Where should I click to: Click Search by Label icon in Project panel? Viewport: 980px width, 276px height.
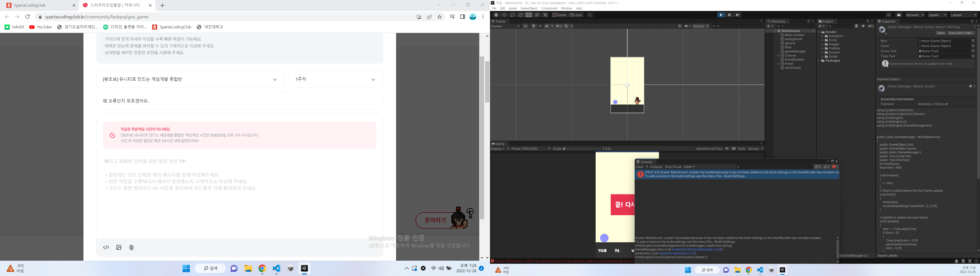pos(863,26)
